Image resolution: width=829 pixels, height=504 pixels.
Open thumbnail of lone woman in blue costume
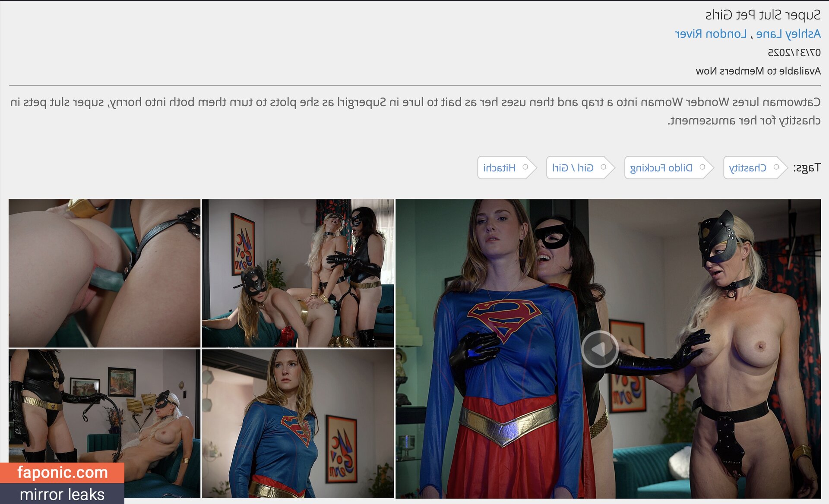[298, 423]
